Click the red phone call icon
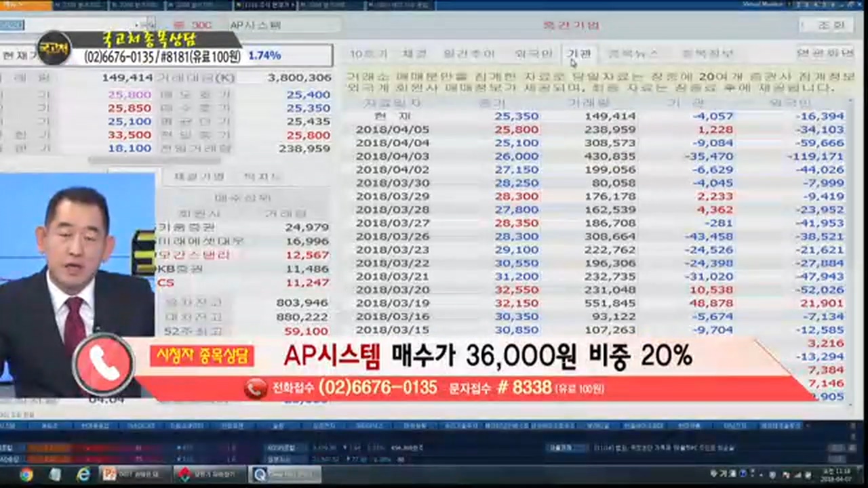 (104, 365)
